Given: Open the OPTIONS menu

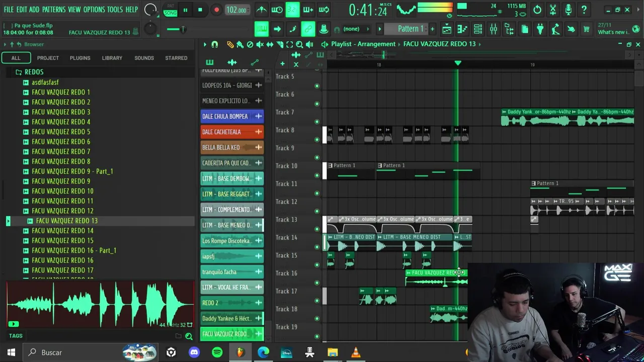Looking at the screenshot, I should 94,10.
